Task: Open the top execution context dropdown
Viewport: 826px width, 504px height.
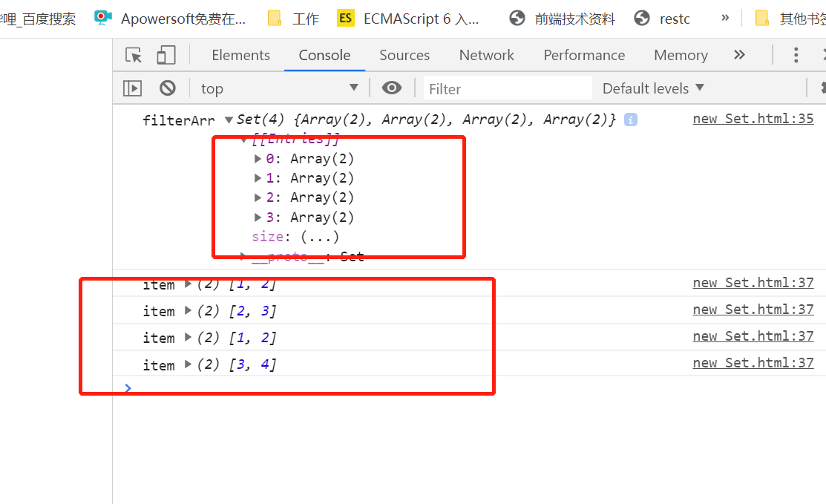Action: tap(279, 88)
